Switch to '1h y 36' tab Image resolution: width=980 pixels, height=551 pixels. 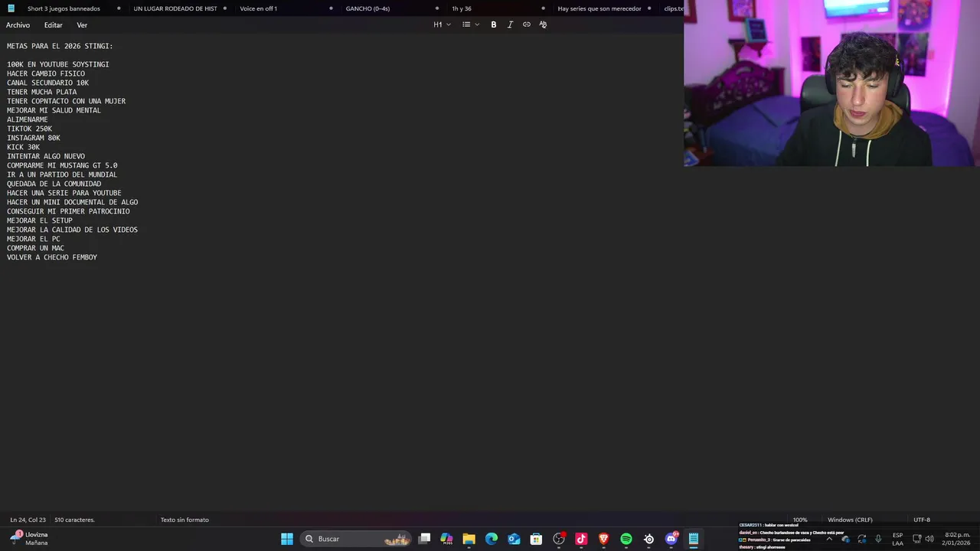coord(462,8)
